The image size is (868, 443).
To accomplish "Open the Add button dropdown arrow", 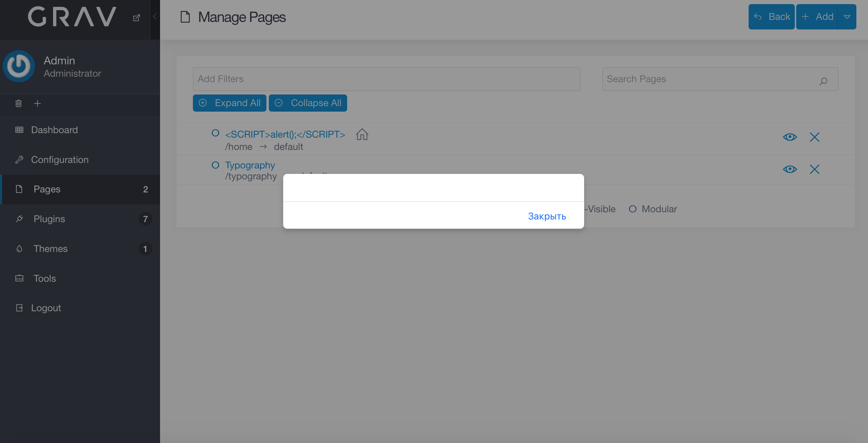I will pos(847,17).
